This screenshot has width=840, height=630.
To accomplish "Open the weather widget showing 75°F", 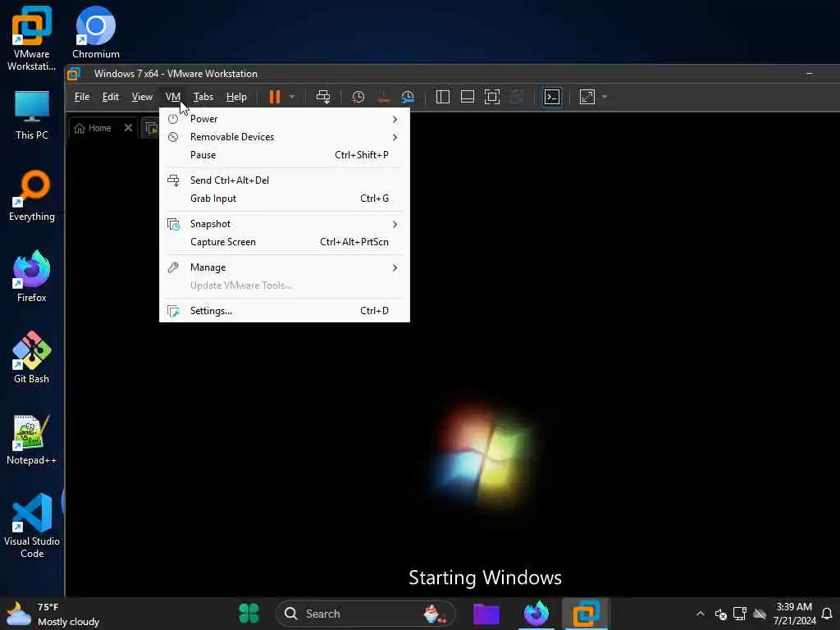I will point(52,614).
